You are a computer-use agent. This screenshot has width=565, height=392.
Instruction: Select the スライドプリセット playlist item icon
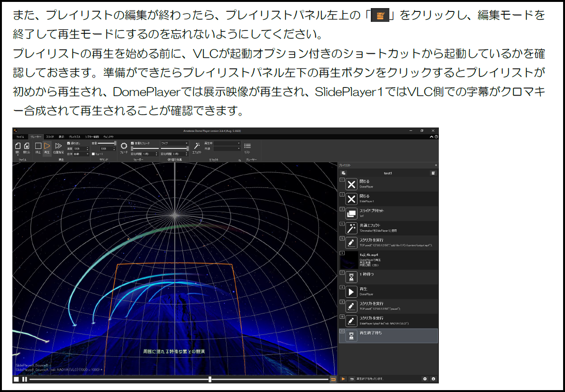[351, 214]
